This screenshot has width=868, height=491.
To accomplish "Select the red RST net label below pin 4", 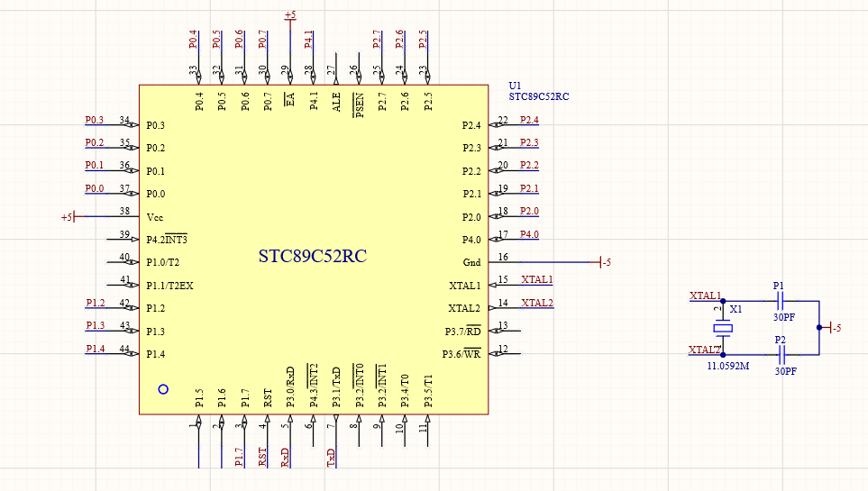I will tap(262, 458).
